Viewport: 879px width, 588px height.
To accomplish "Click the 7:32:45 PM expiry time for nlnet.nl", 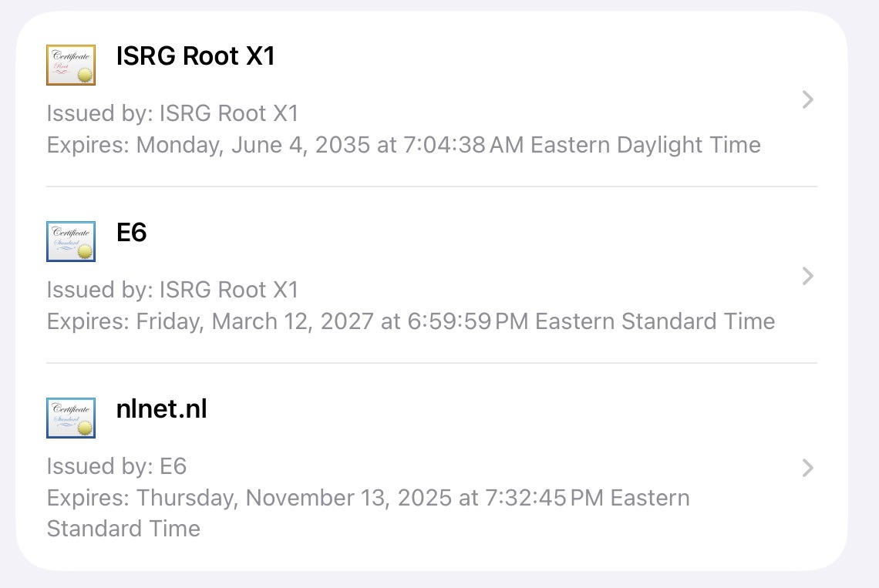I will tap(544, 498).
